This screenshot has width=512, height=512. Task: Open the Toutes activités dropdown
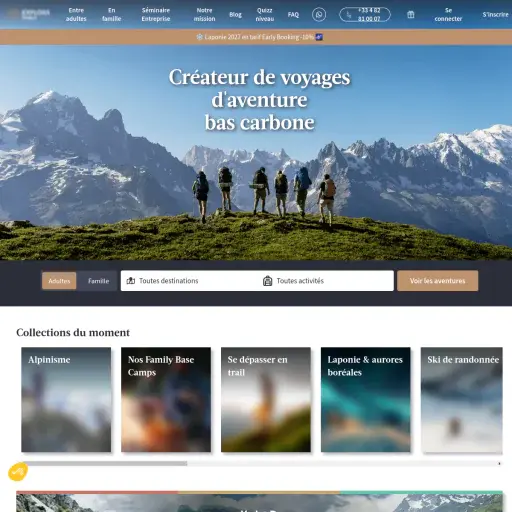tap(326, 281)
